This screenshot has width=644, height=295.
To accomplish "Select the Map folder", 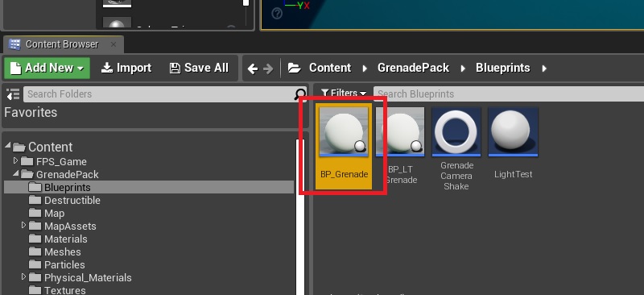I will point(47,213).
